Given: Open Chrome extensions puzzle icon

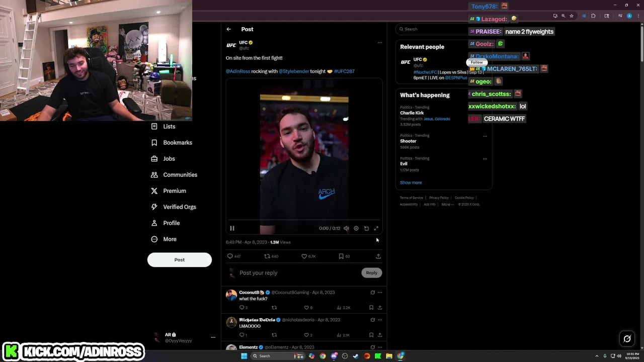Looking at the screenshot, I should coord(593,16).
